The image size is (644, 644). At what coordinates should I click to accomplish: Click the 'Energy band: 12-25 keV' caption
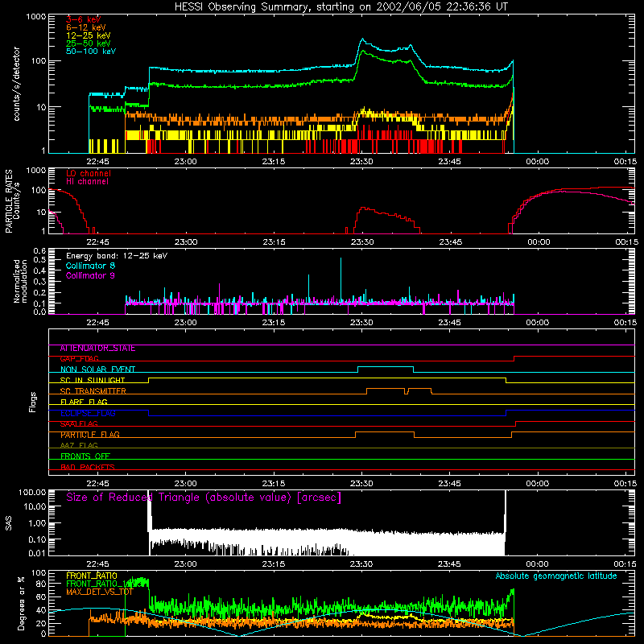(x=117, y=256)
